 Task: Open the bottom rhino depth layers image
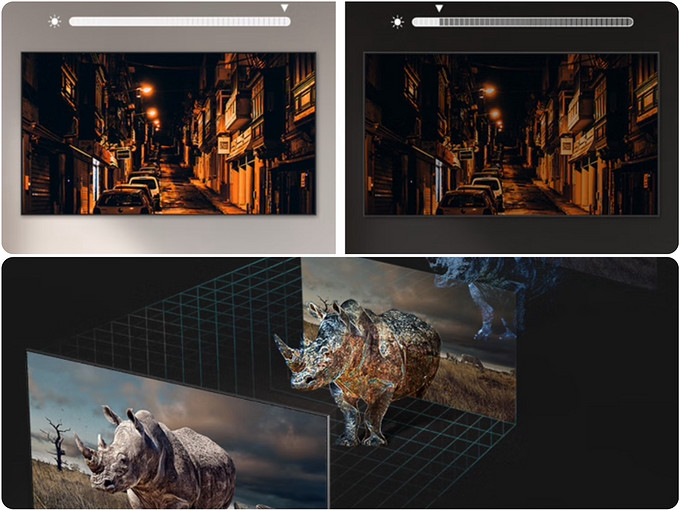point(340,383)
